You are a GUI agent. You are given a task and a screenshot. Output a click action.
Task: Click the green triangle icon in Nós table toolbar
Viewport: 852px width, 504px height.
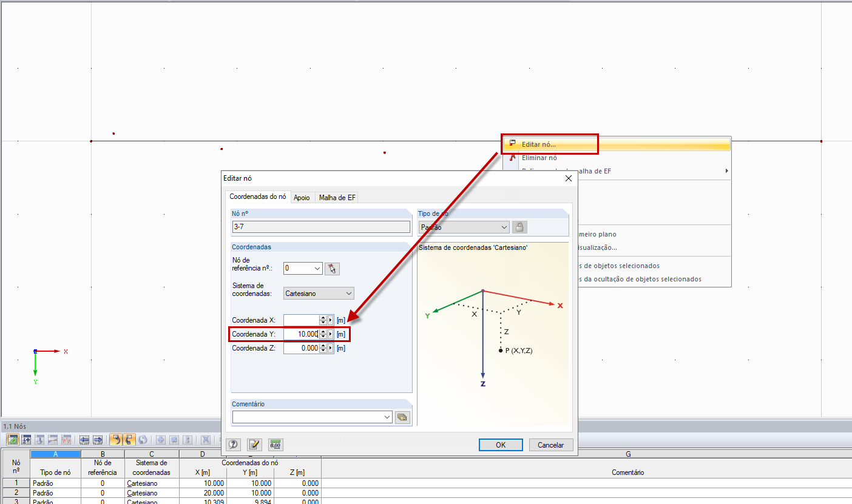[x=13, y=440]
